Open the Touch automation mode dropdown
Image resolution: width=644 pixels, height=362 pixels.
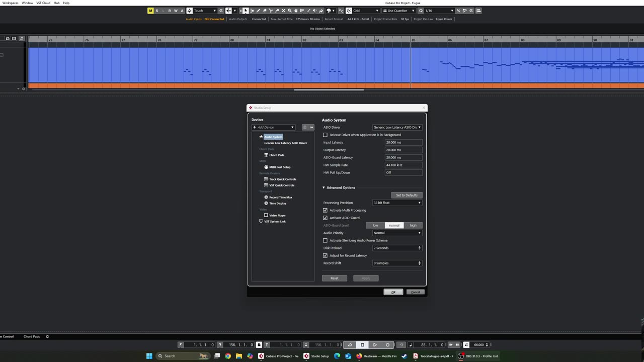click(x=205, y=11)
